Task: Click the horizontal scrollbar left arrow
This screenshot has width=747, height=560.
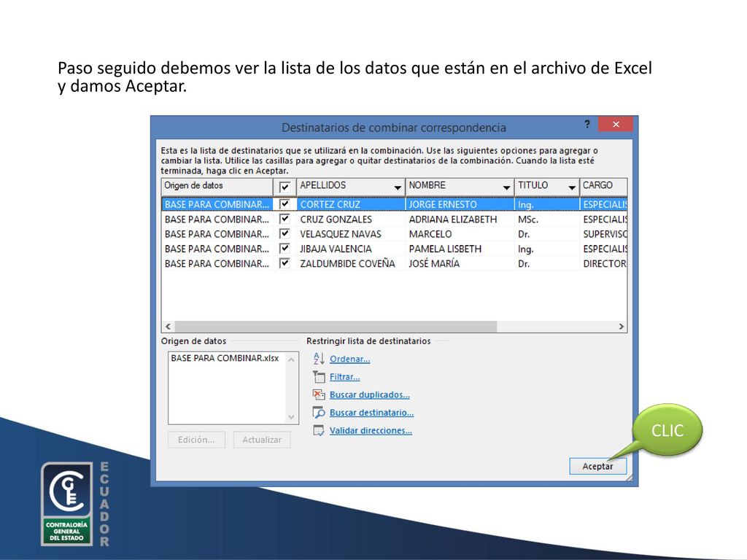Action: click(x=168, y=326)
